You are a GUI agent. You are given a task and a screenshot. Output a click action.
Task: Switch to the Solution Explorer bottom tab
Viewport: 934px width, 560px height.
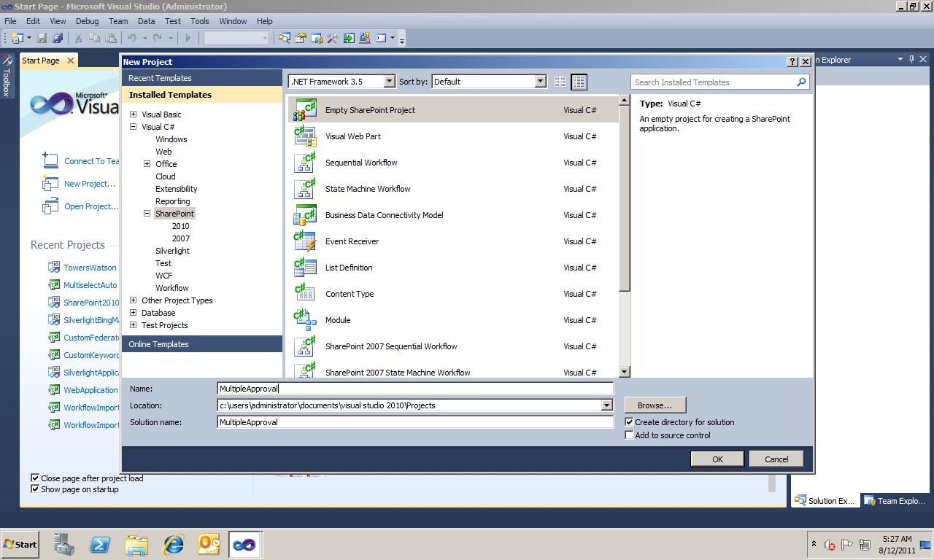825,501
